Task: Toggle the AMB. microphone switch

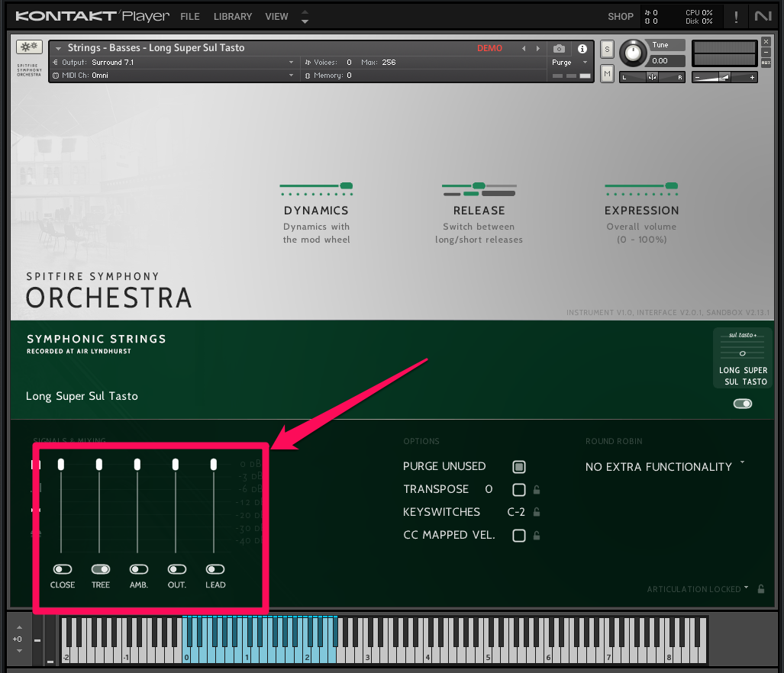Action: (x=139, y=569)
